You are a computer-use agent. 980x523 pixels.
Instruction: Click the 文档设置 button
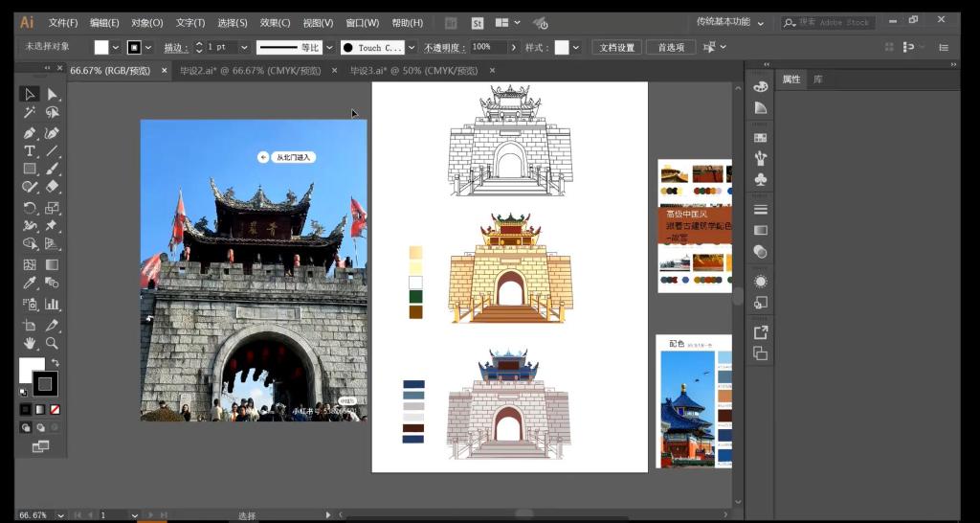[617, 47]
